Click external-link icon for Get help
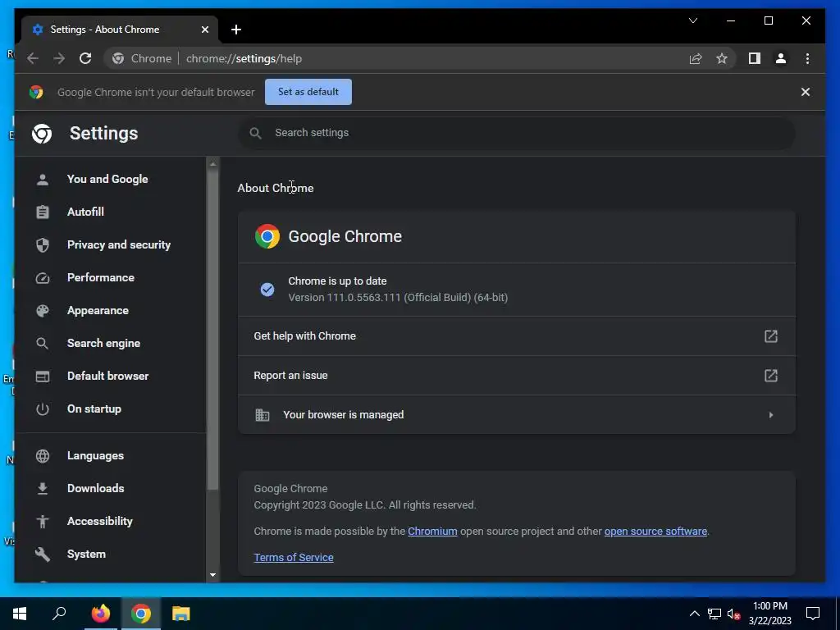The width and height of the screenshot is (840, 630). [x=770, y=336]
